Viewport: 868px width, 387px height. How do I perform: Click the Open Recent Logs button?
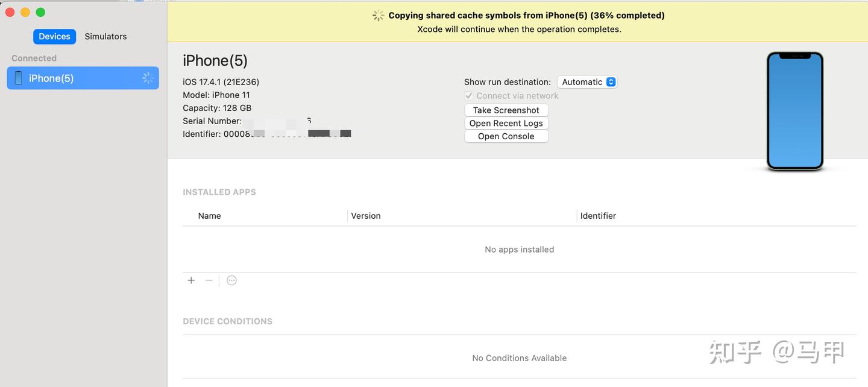point(506,123)
